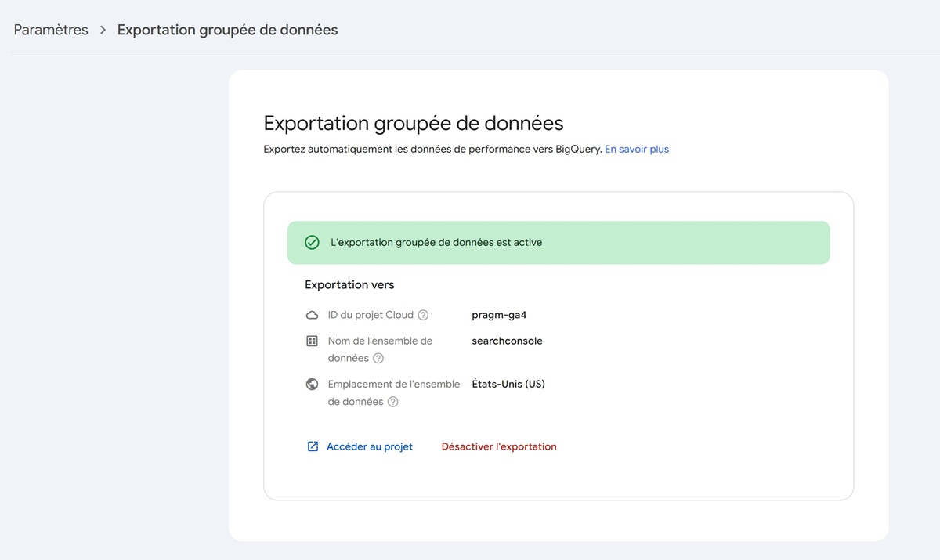Click the 'Emplacement de l'ensemble de données' label
Image resolution: width=940 pixels, height=560 pixels.
click(394, 393)
